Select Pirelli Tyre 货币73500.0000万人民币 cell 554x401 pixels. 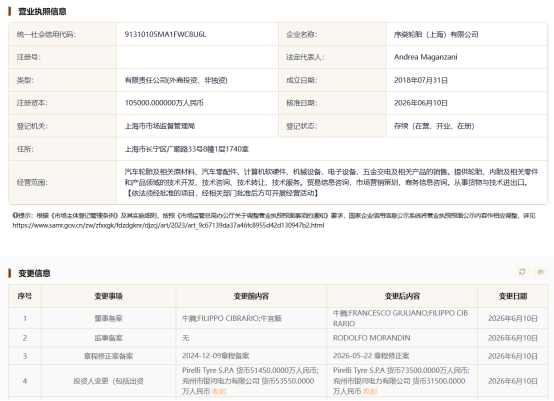click(401, 381)
